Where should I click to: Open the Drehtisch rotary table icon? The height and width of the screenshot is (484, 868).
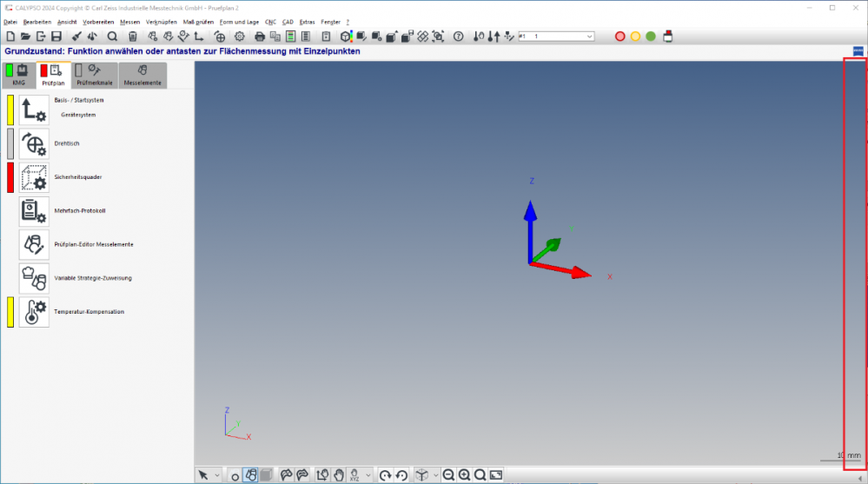point(34,143)
